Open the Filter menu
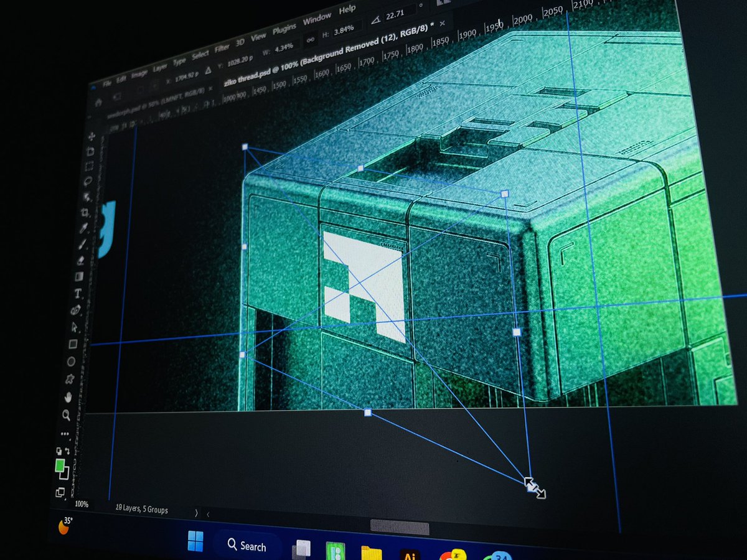 (222, 48)
